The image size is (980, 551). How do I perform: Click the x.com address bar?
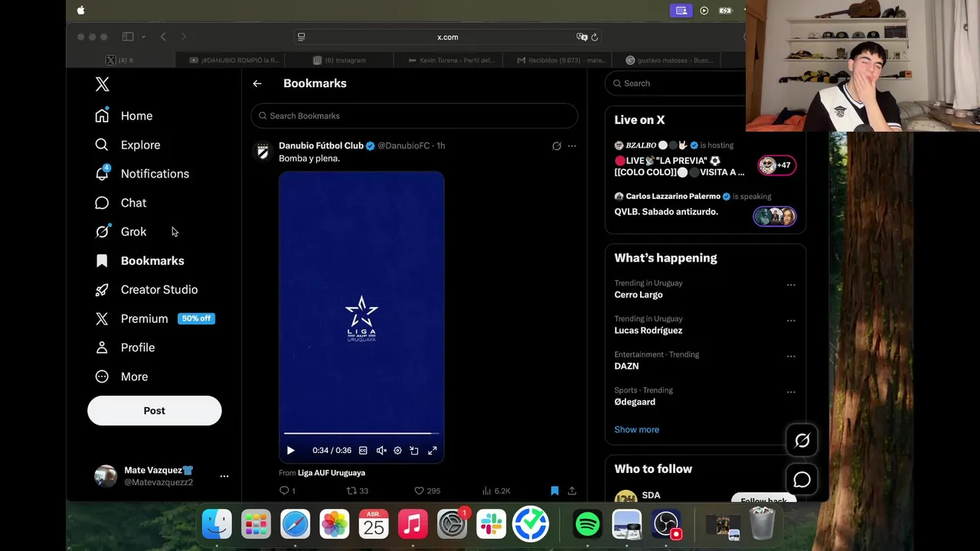[448, 37]
